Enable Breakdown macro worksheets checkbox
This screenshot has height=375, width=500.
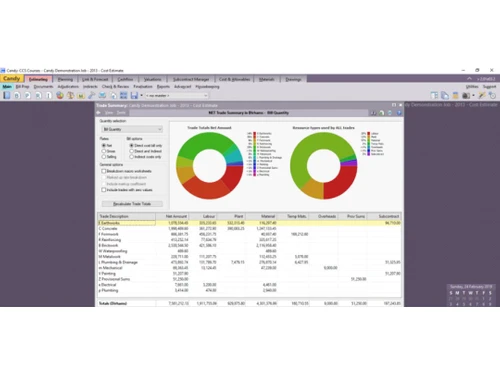click(104, 171)
